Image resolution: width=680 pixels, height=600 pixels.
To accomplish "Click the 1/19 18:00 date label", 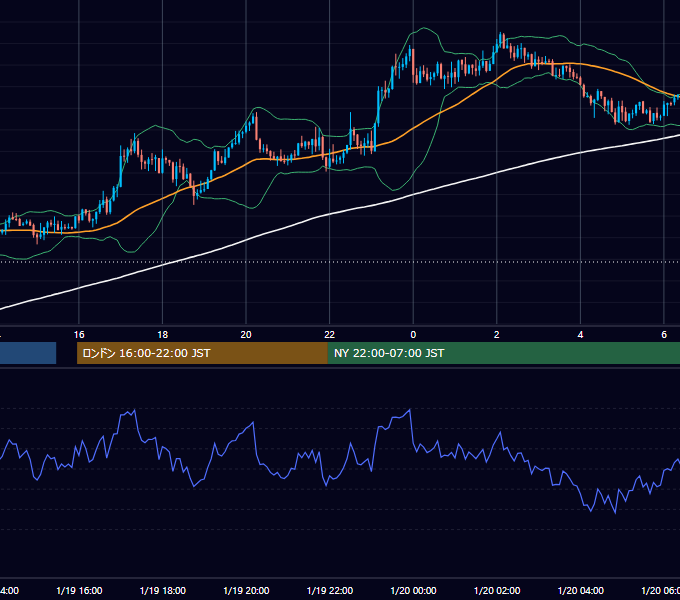I will click(163, 591).
